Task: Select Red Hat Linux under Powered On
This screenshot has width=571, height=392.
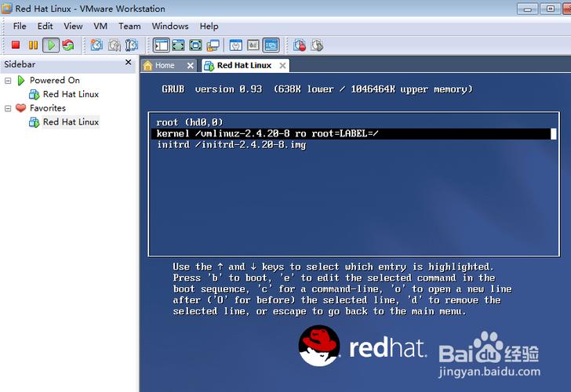Action: 71,94
